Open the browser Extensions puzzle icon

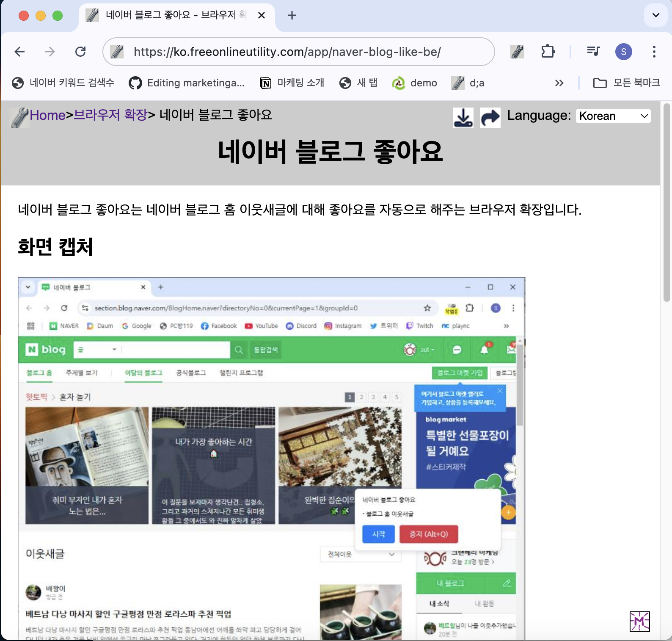[548, 52]
